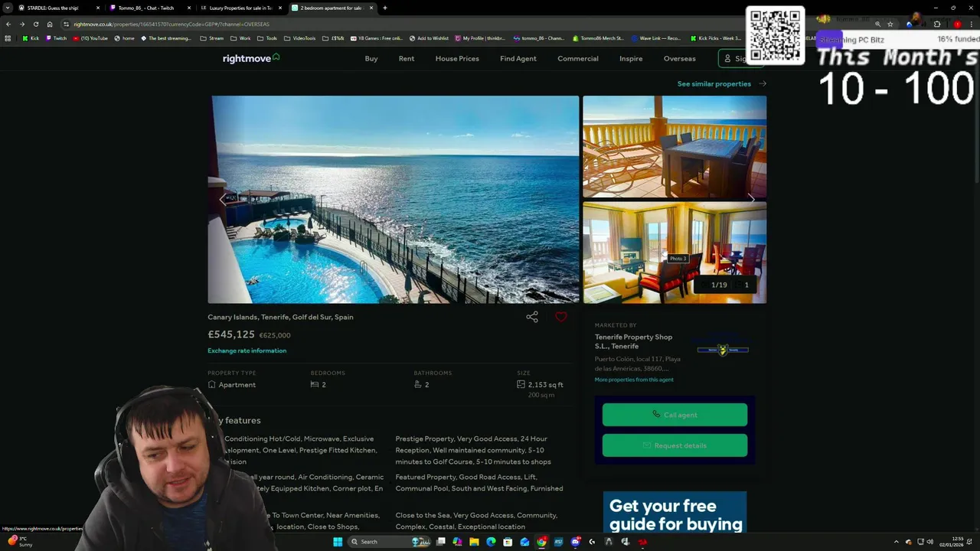980x551 pixels.
Task: Open the browser apps grid icon
Action: (8, 38)
